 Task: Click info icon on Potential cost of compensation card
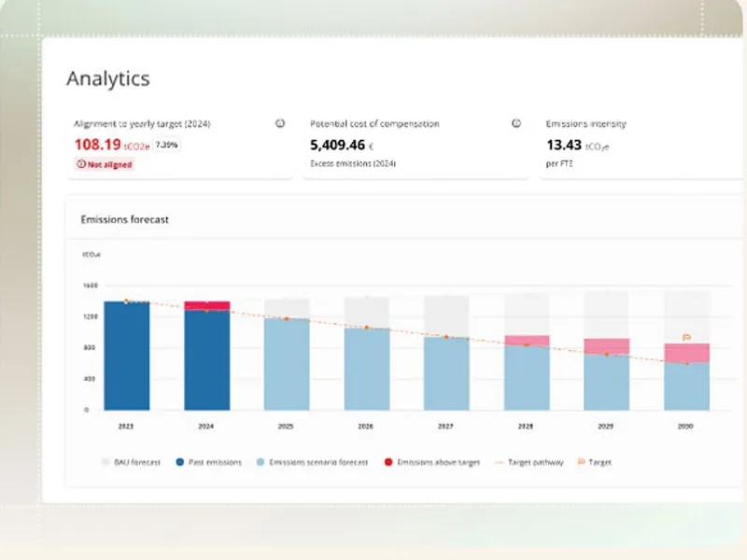click(515, 123)
